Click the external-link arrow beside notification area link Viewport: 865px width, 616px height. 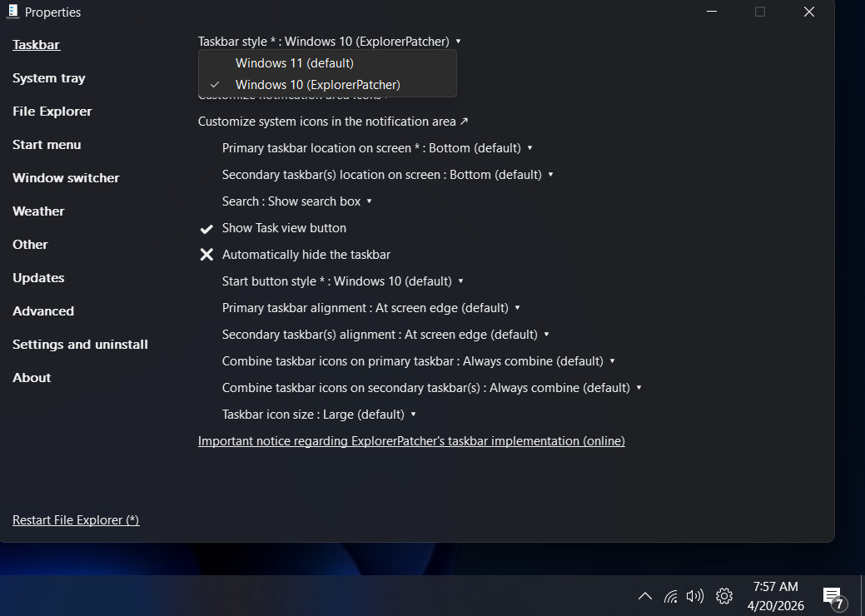463,121
